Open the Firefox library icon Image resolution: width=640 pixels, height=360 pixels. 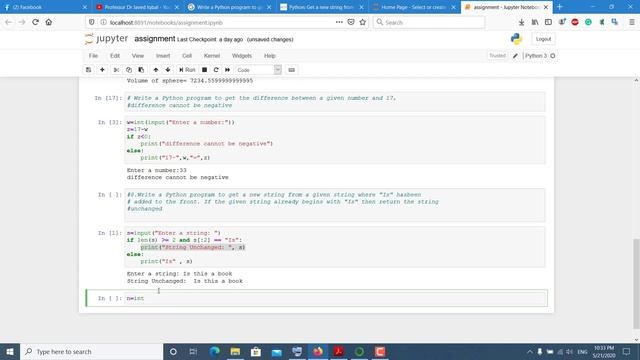[535, 22]
